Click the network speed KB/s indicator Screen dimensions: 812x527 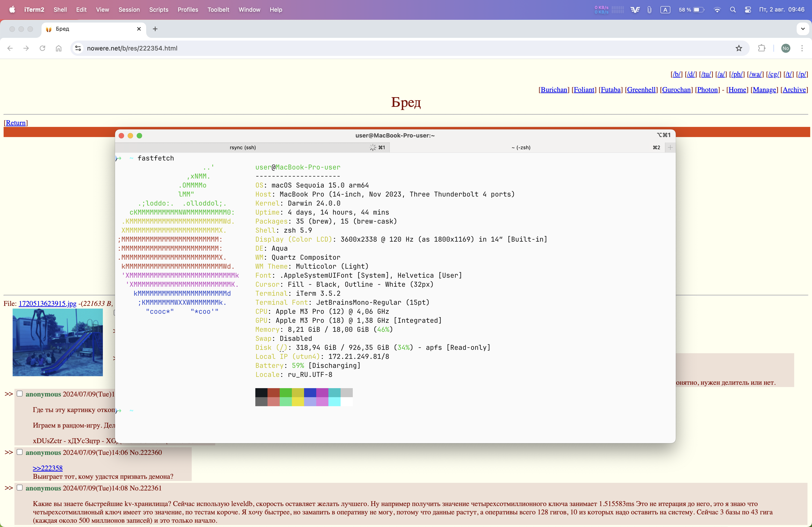click(x=609, y=9)
